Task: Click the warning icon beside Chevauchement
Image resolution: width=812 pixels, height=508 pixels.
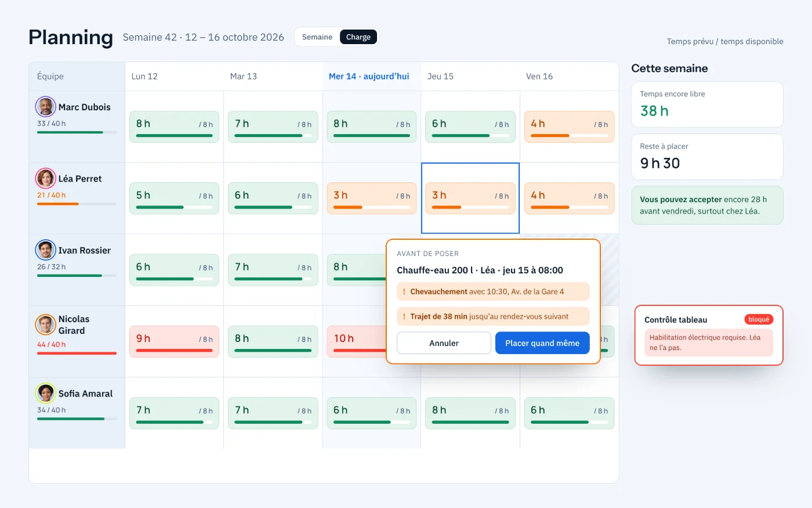Action: (x=404, y=291)
